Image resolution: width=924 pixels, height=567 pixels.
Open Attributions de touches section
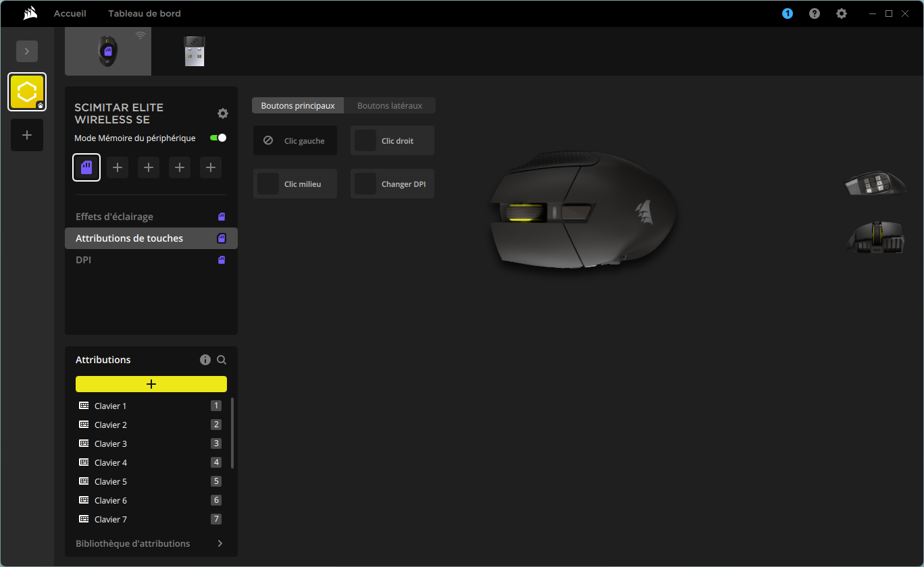151,238
